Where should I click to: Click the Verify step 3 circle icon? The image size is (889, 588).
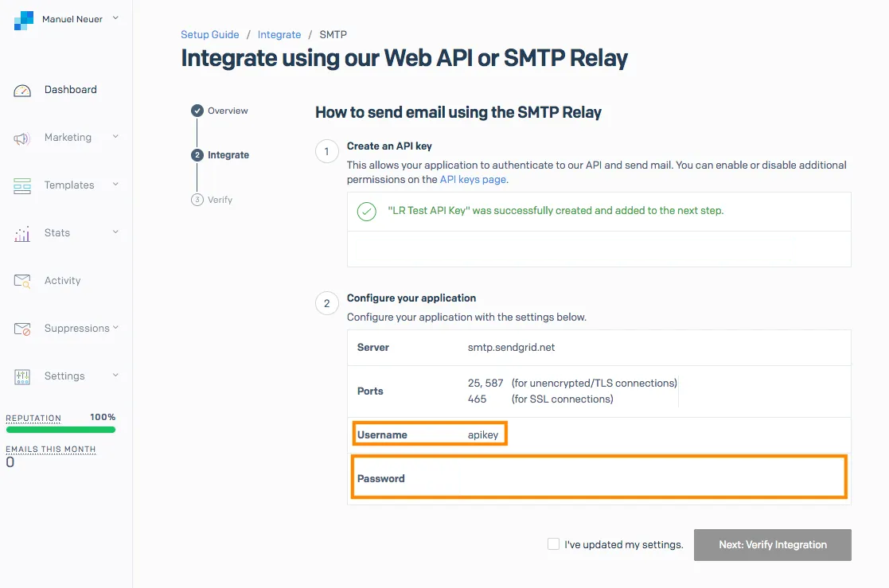click(x=197, y=200)
